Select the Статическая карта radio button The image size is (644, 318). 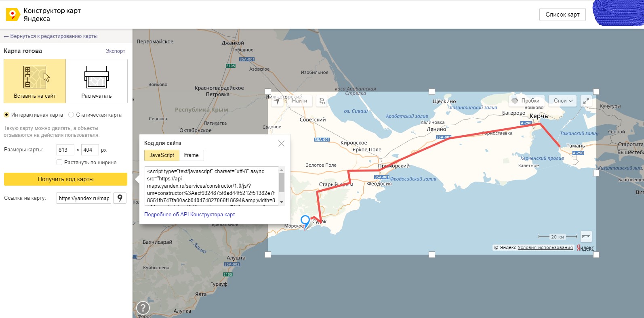click(71, 115)
